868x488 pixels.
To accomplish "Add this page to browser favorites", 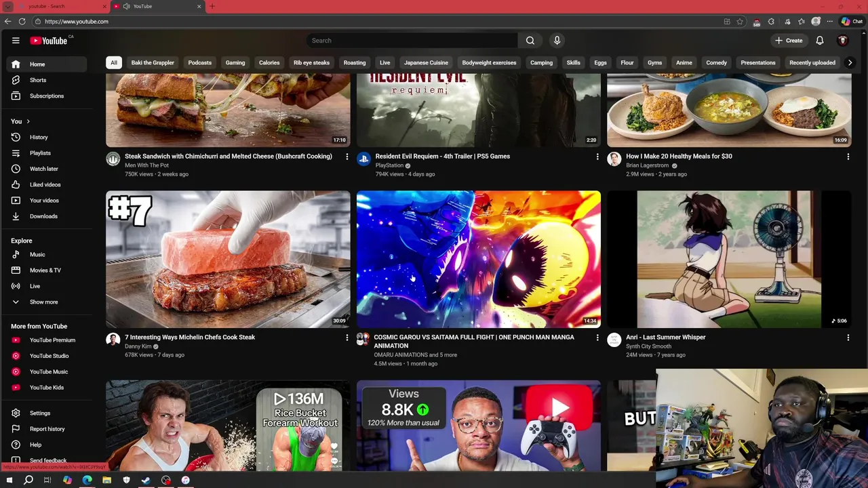I will tap(740, 22).
